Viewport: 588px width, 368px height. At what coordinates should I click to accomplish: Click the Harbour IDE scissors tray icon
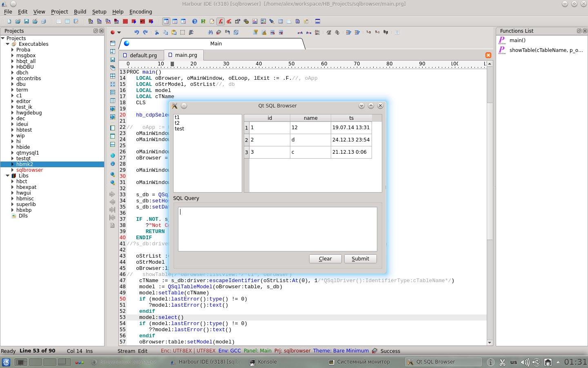click(x=502, y=362)
